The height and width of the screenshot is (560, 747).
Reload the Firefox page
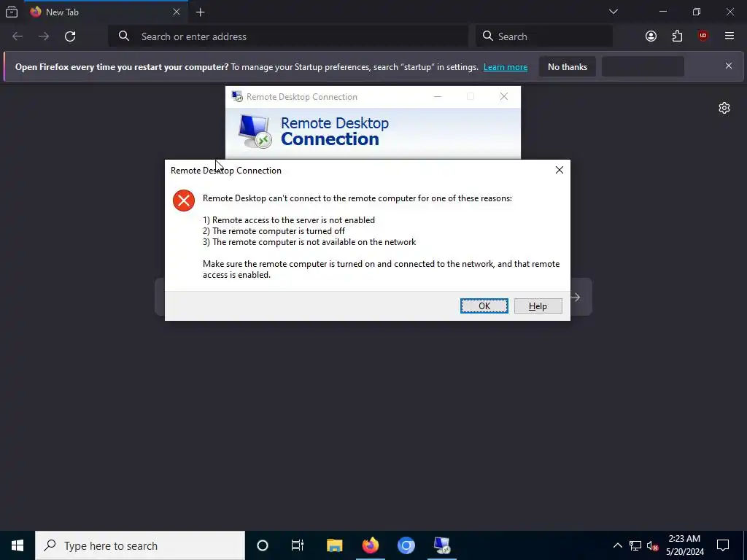pos(70,36)
